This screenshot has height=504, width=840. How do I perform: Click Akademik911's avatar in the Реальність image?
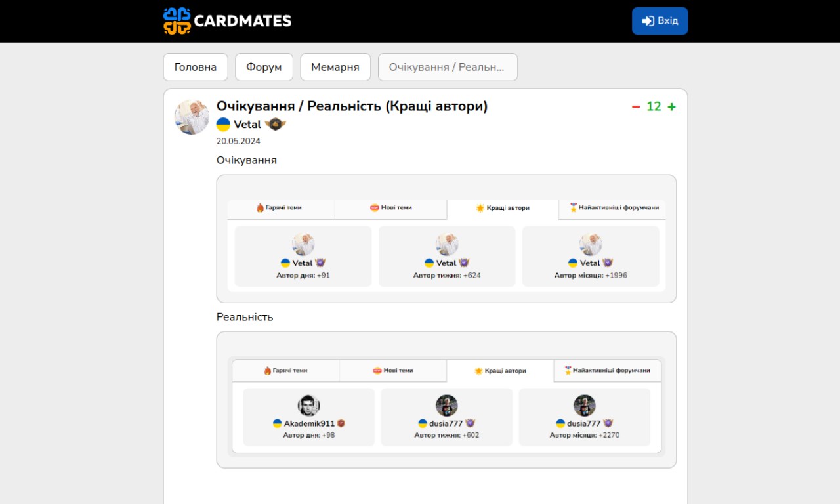308,406
